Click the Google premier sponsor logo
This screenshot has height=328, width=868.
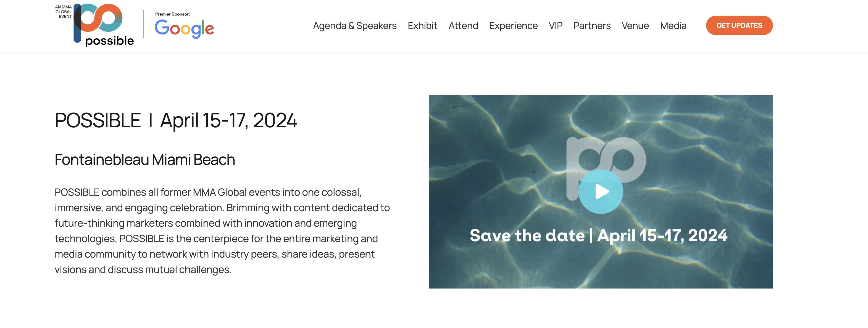[x=184, y=29]
